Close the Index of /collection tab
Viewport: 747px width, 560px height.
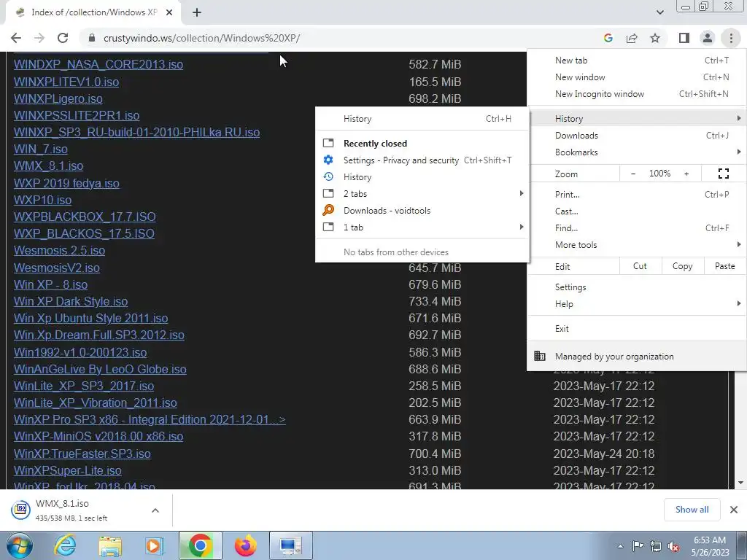pos(169,12)
